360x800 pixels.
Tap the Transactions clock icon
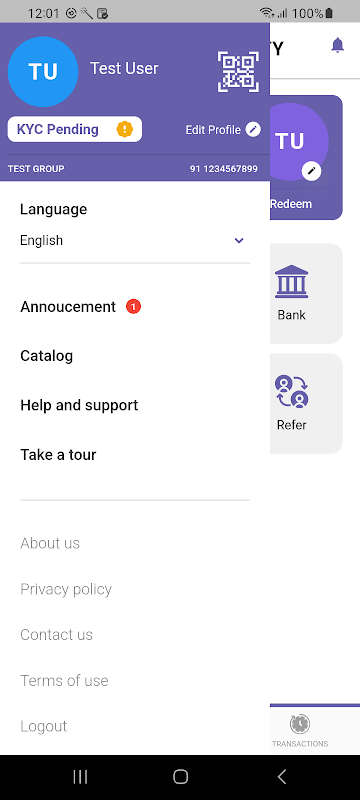point(300,723)
